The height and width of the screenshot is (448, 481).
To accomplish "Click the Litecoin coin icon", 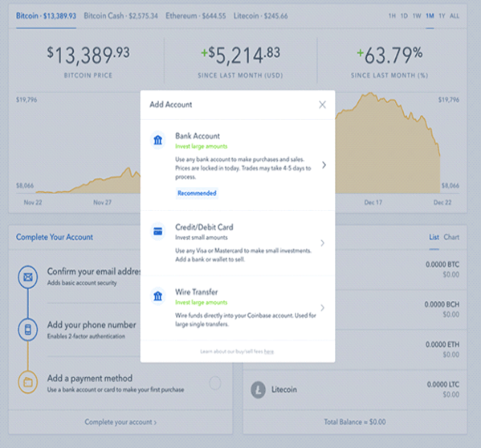I will tap(258, 390).
